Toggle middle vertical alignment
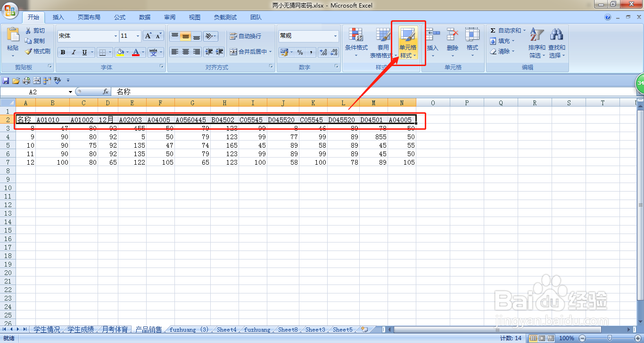Image resolution: width=644 pixels, height=343 pixels. coord(186,36)
